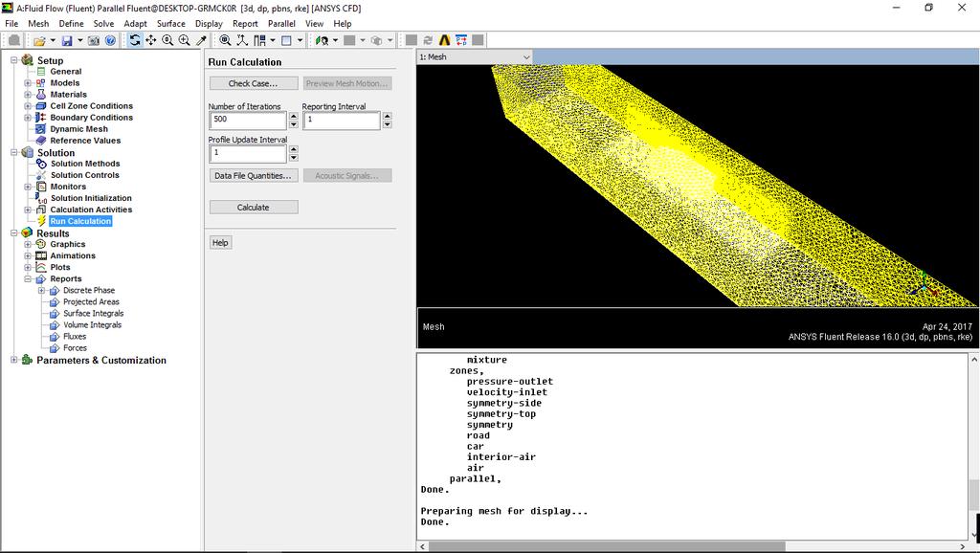The height and width of the screenshot is (553, 980).
Task: Expand the Discrete Phase node
Action: (x=41, y=291)
